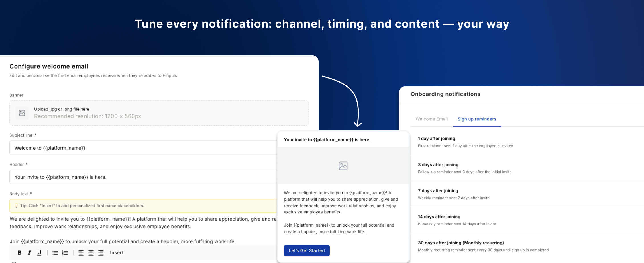Align body text left
This screenshot has height=263, width=644.
click(x=81, y=253)
